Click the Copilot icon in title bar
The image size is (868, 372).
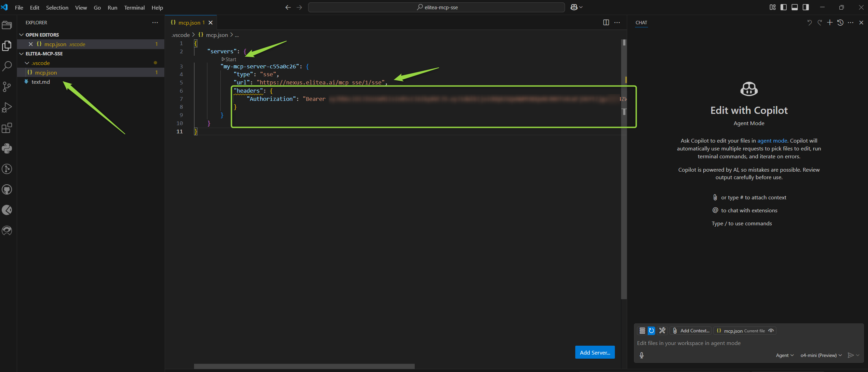[574, 7]
